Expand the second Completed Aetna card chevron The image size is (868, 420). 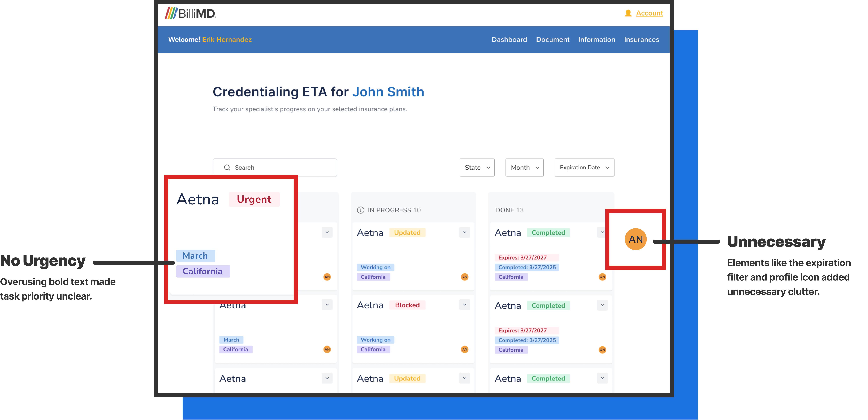(602, 305)
